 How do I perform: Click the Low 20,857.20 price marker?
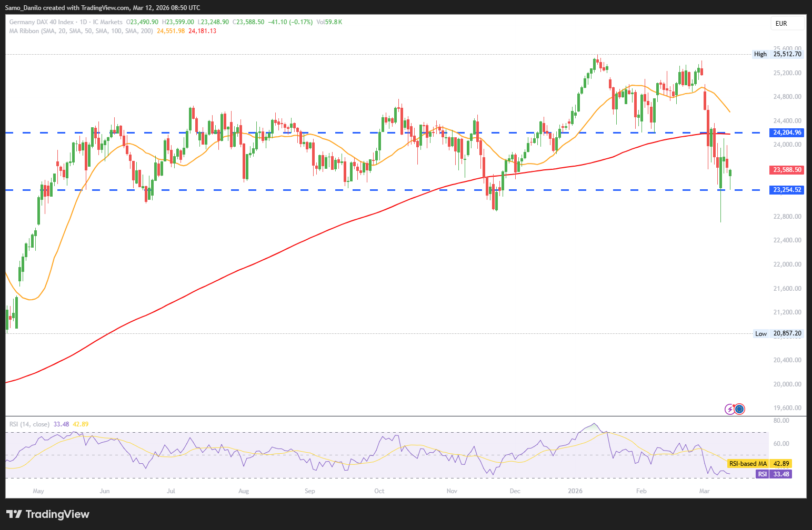pyautogui.click(x=778, y=333)
